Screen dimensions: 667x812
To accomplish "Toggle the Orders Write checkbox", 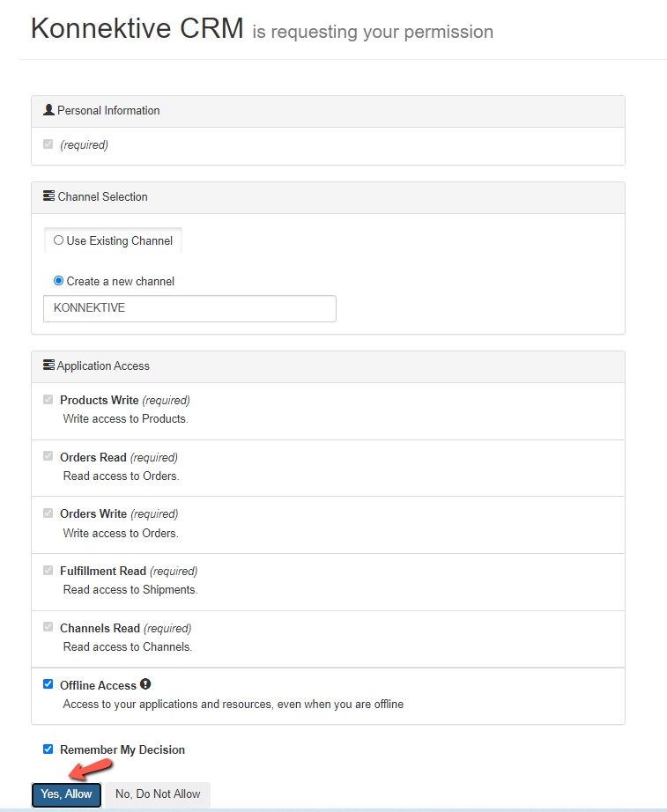I will pos(48,513).
